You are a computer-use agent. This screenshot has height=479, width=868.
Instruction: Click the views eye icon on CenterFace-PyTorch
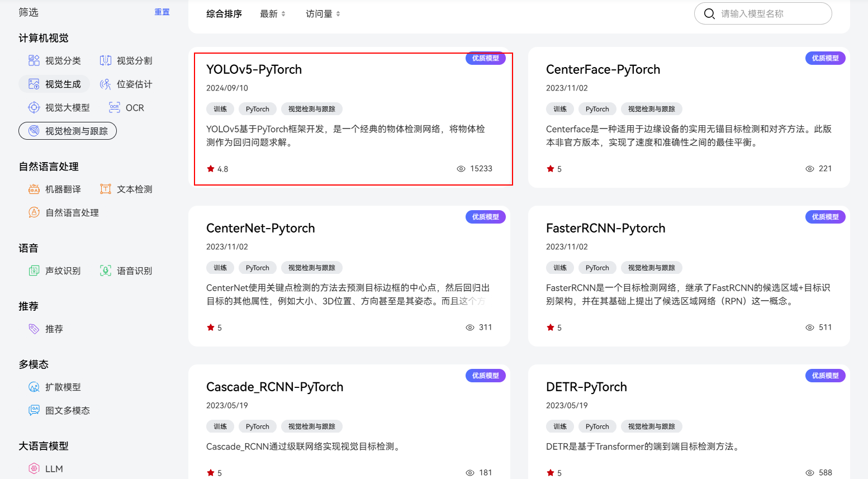pyautogui.click(x=810, y=169)
